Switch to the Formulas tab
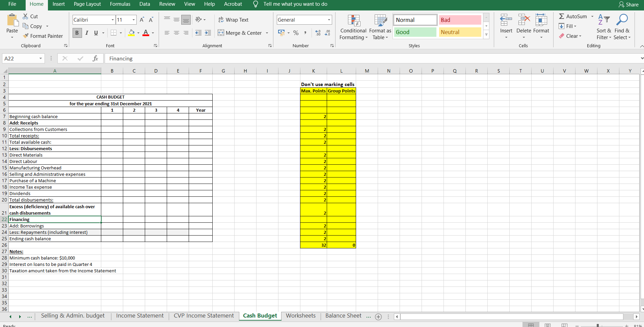644x327 pixels. 120,4
